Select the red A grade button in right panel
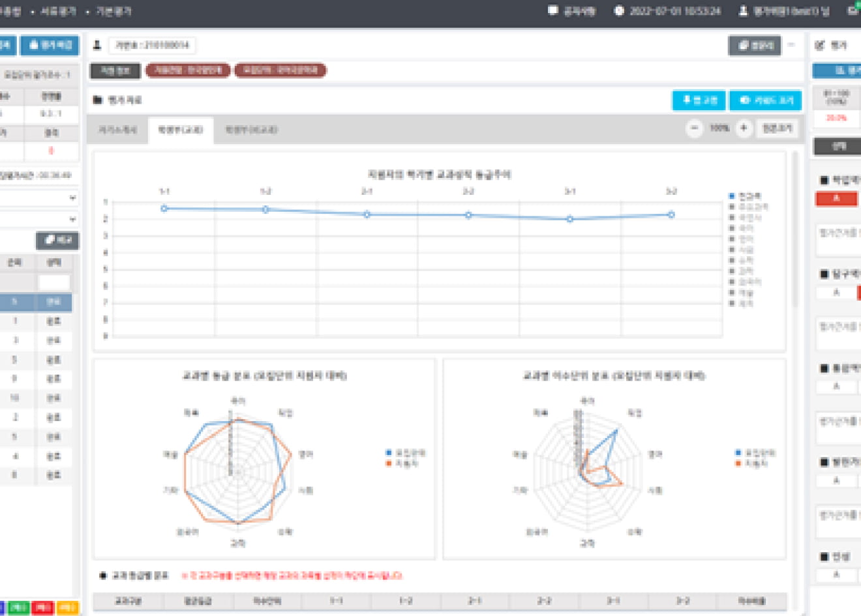Viewport: 861px width, 616px height. tap(836, 199)
